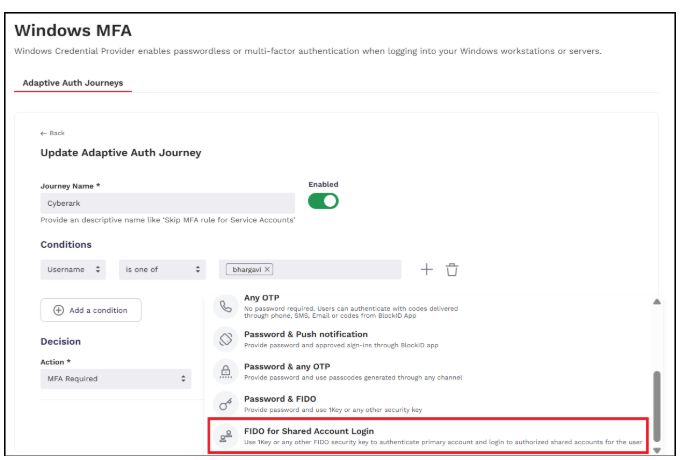The image size is (688, 460).
Task: Go back using the Back link
Action: (x=52, y=133)
